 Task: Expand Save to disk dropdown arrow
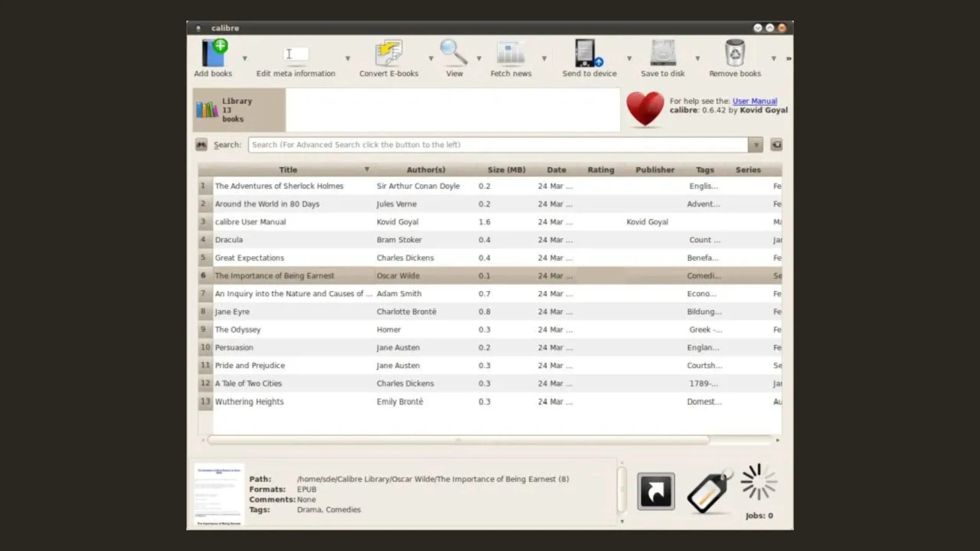[x=697, y=59]
